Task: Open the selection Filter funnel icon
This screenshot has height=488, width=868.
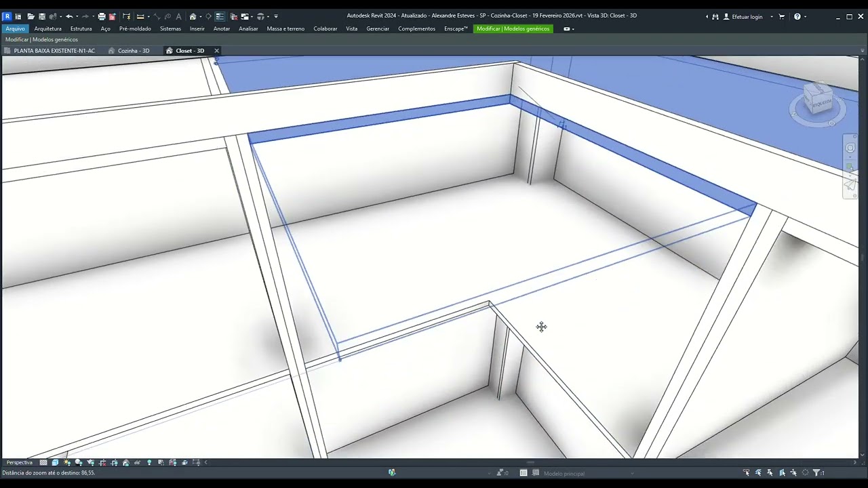Action: tap(818, 472)
